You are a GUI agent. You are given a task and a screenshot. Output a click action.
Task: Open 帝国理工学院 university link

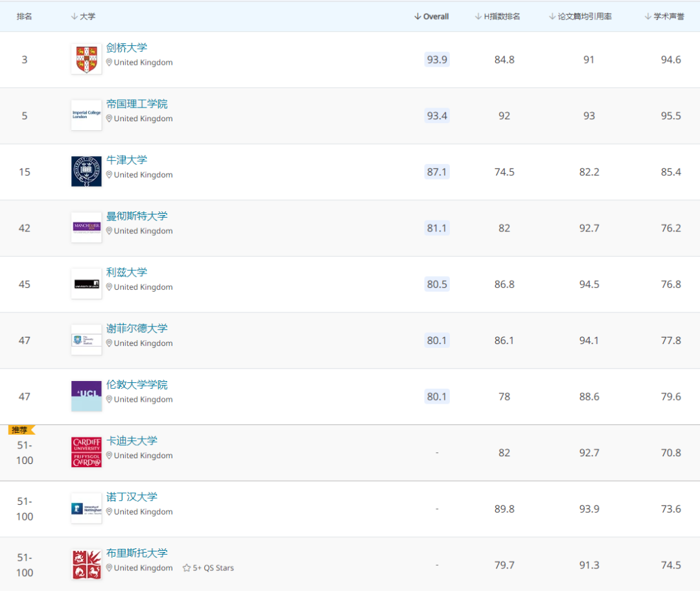(137, 104)
